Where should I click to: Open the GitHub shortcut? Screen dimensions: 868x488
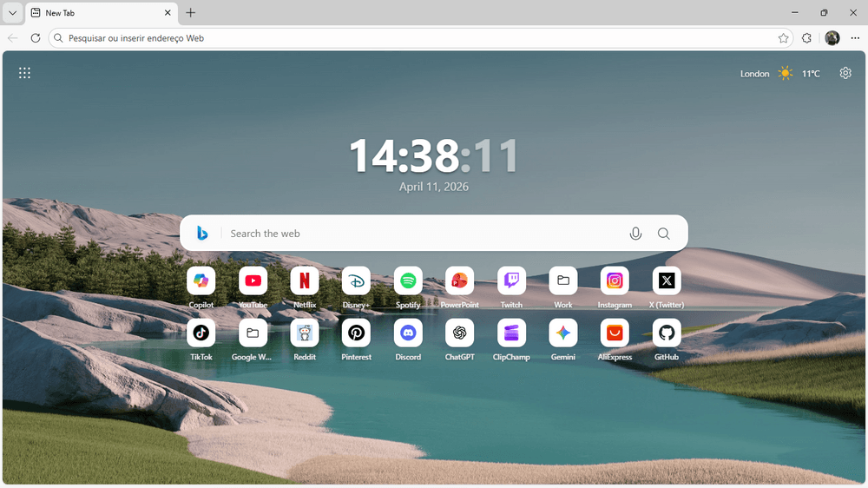[667, 333]
